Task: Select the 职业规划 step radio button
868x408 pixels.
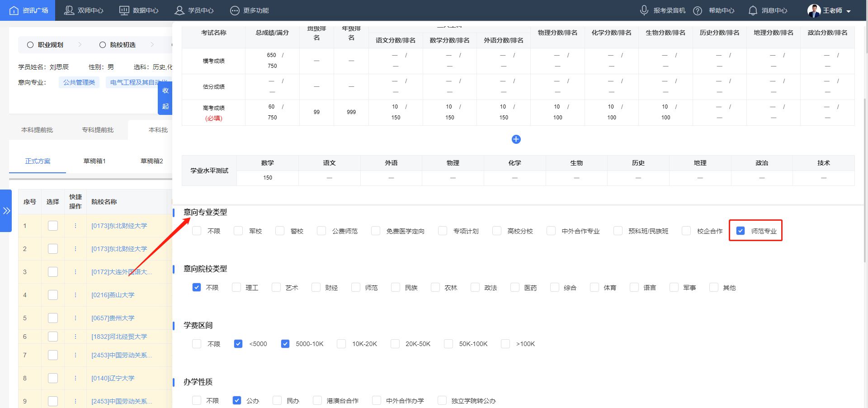Action: pos(30,45)
